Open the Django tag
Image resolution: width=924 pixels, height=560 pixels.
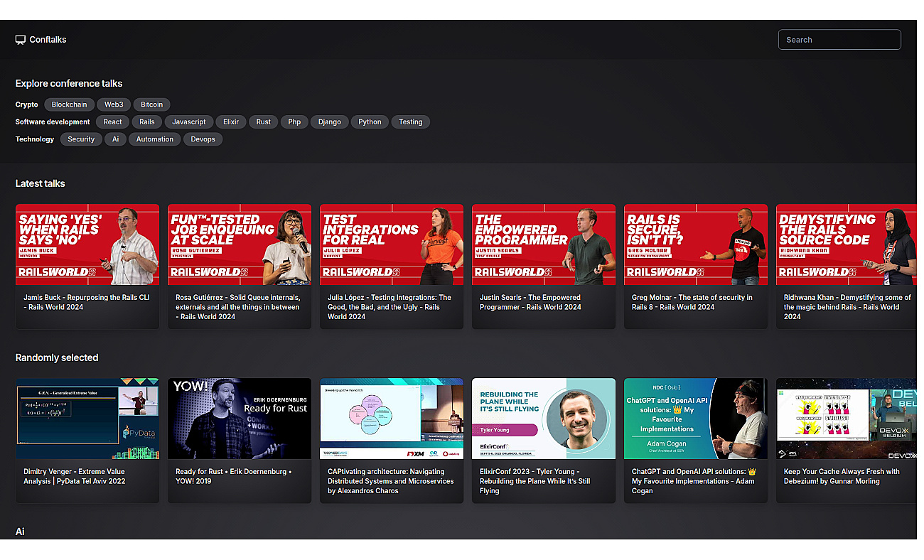(330, 122)
